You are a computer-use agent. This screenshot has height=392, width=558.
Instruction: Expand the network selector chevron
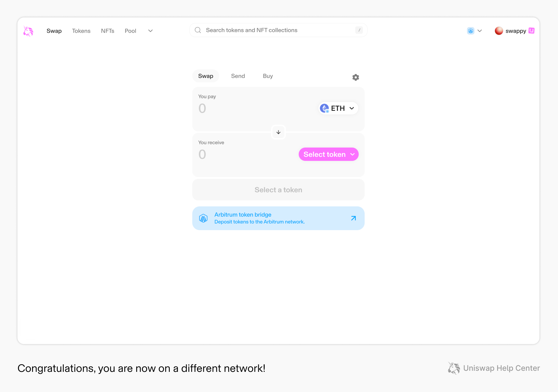pyautogui.click(x=480, y=31)
